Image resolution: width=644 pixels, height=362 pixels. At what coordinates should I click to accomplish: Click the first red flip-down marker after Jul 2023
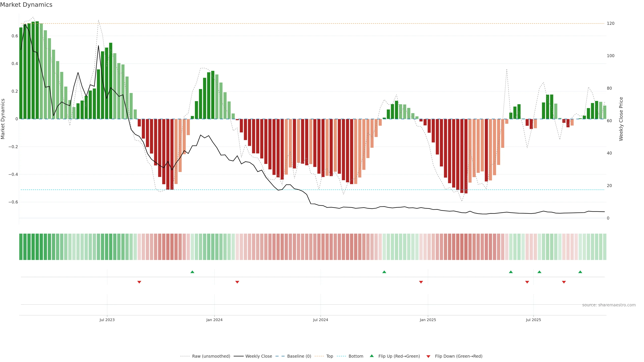139,282
